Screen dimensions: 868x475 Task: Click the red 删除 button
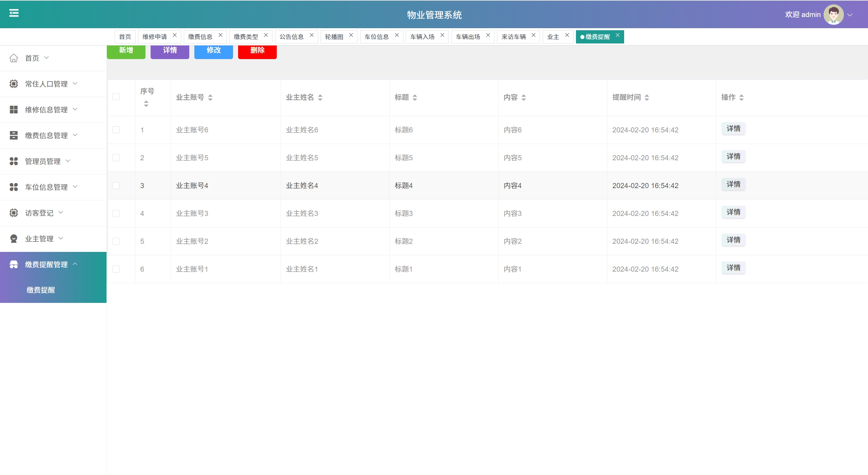pos(257,51)
